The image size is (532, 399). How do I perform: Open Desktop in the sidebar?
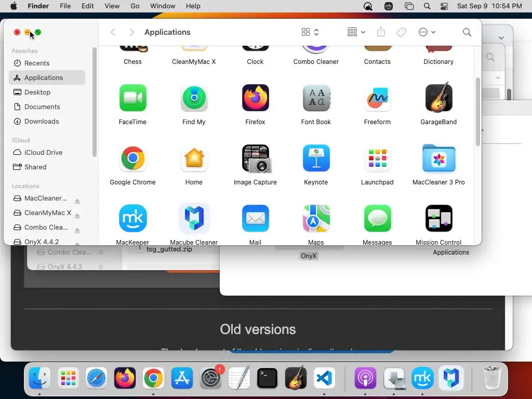47,92
